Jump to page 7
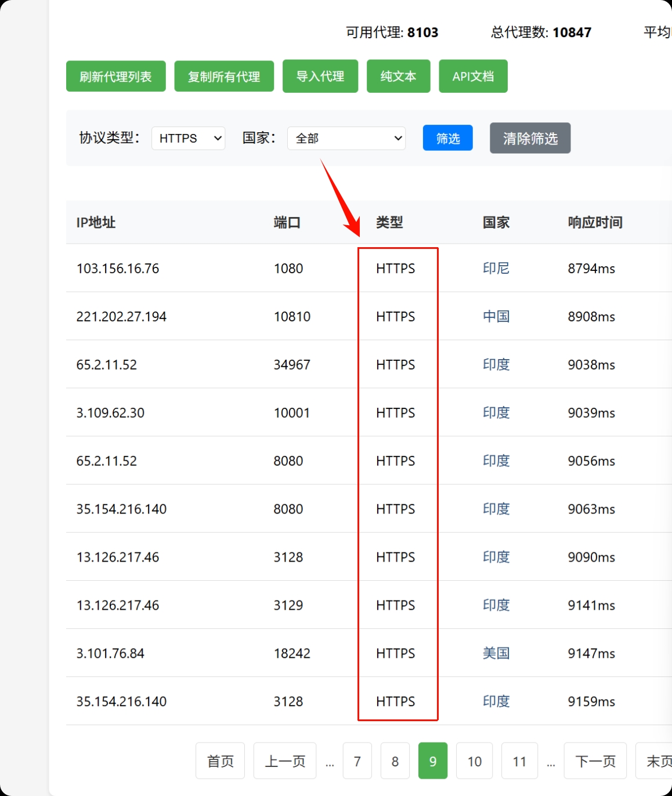This screenshot has width=672, height=796. (357, 761)
